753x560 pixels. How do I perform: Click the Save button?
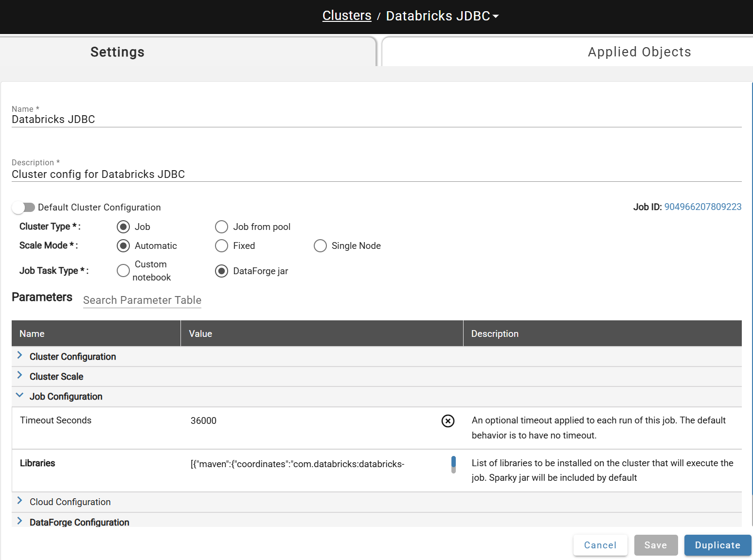(x=656, y=545)
